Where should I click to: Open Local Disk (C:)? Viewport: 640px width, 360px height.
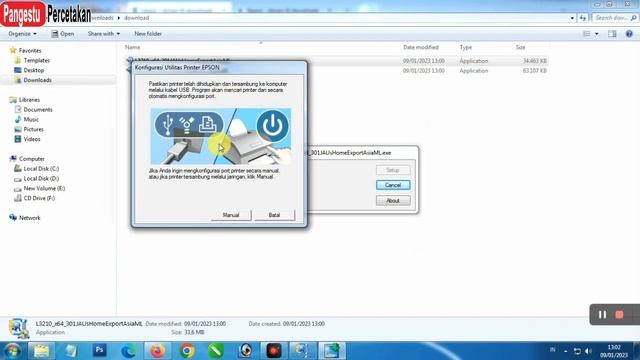pos(41,169)
